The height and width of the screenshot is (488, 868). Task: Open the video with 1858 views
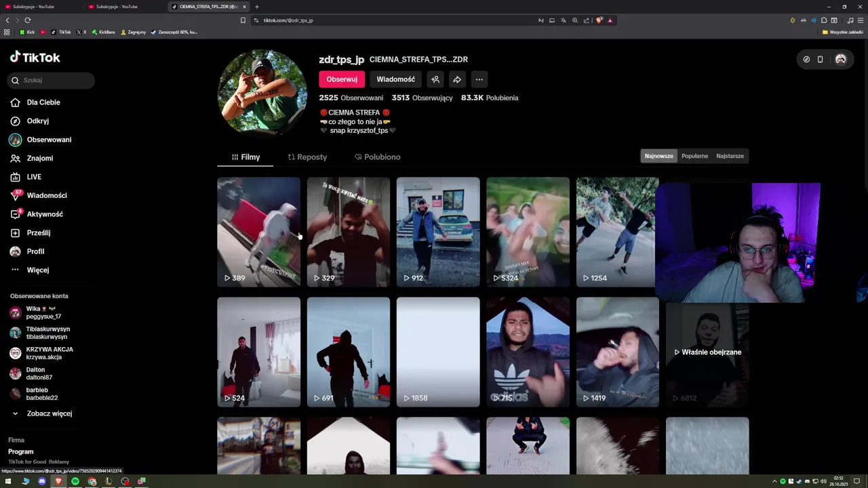pyautogui.click(x=438, y=352)
